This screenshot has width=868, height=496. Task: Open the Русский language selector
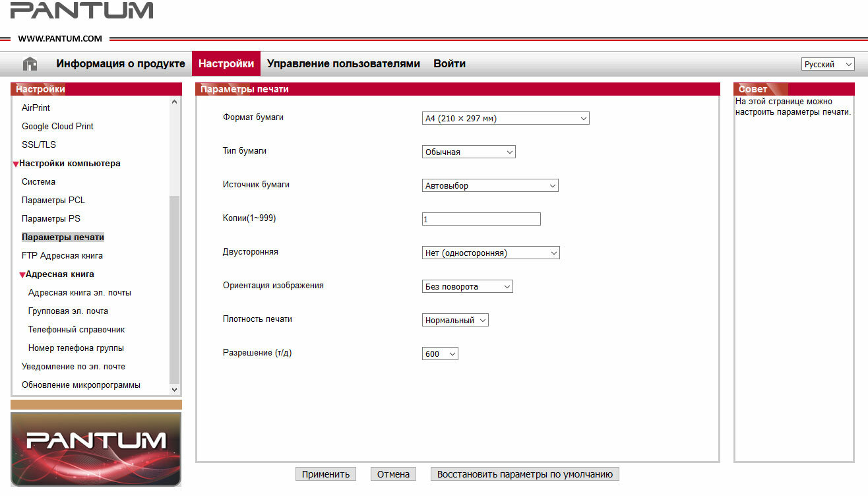(828, 65)
